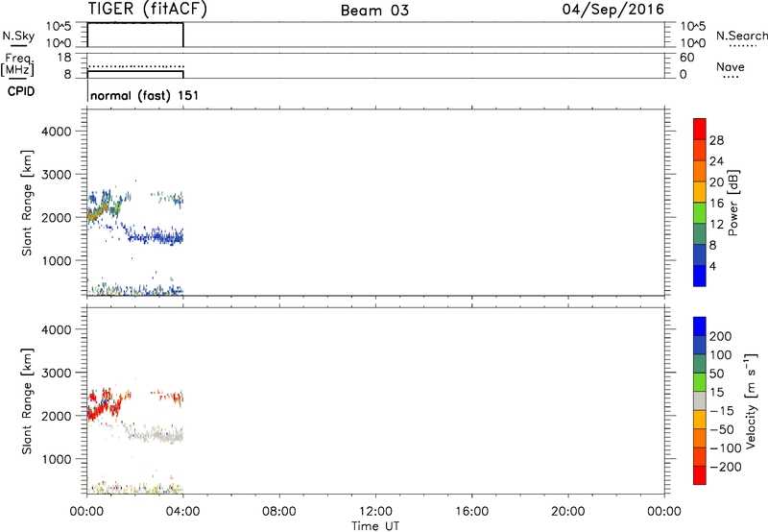Click the solid frequency line in Freq. panel

click(x=135, y=71)
